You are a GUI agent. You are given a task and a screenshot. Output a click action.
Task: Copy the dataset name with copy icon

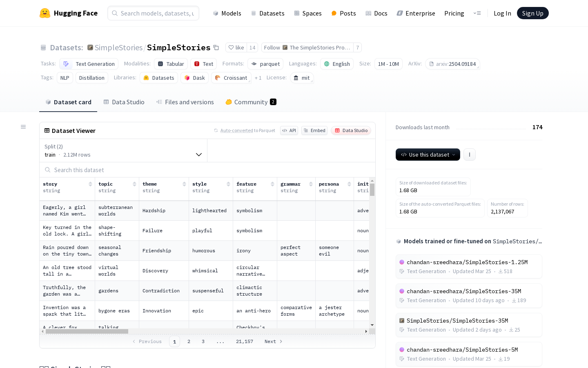tap(216, 48)
